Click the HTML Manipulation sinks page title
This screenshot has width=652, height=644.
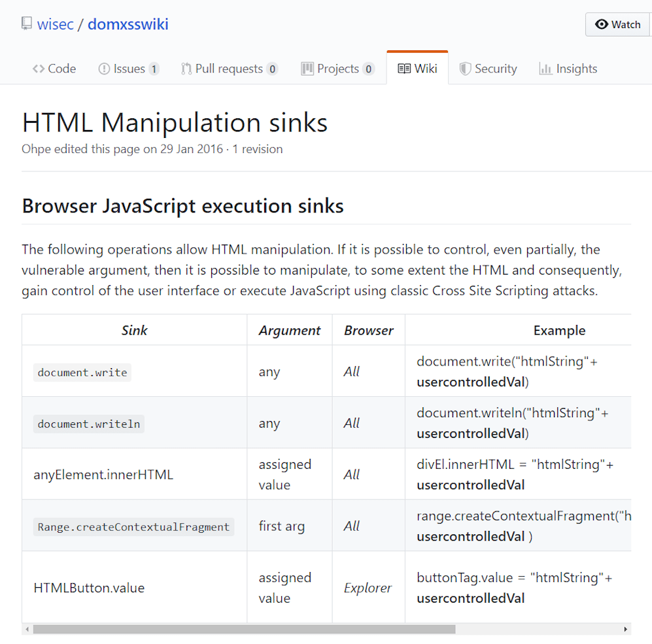175,123
